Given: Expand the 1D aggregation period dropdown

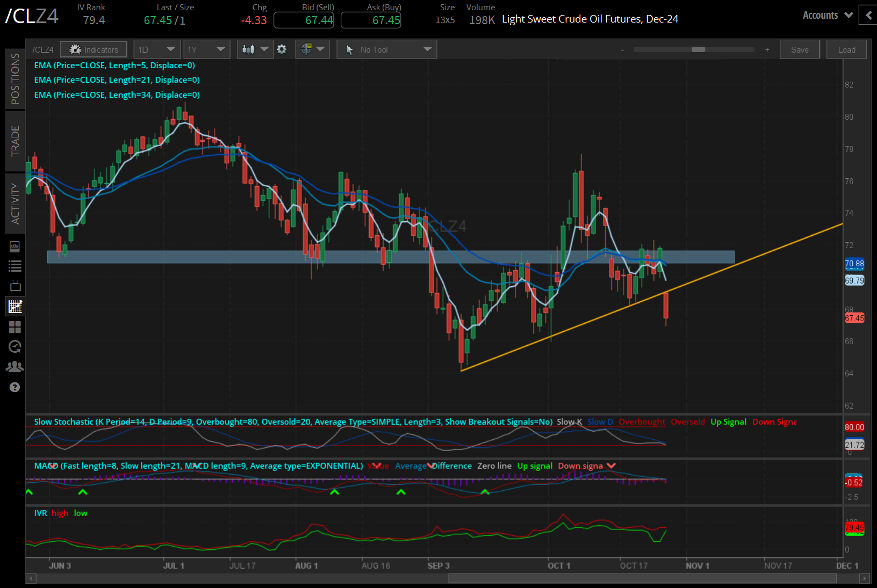Looking at the screenshot, I should coord(156,49).
